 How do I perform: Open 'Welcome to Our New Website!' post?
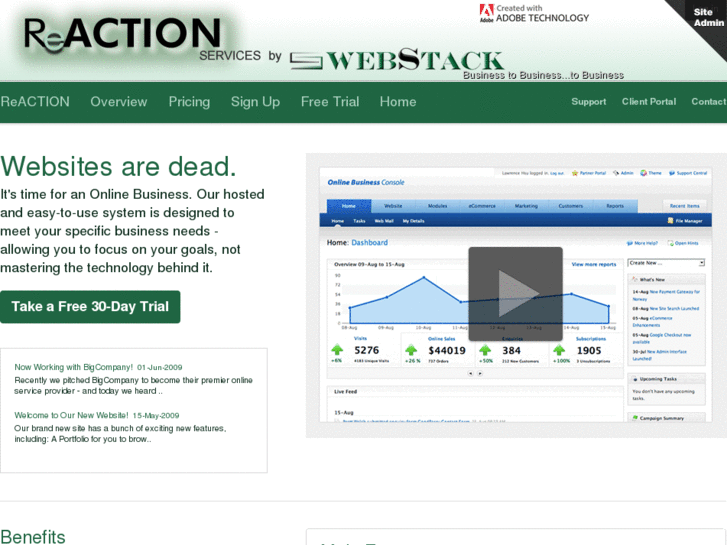[71, 416]
